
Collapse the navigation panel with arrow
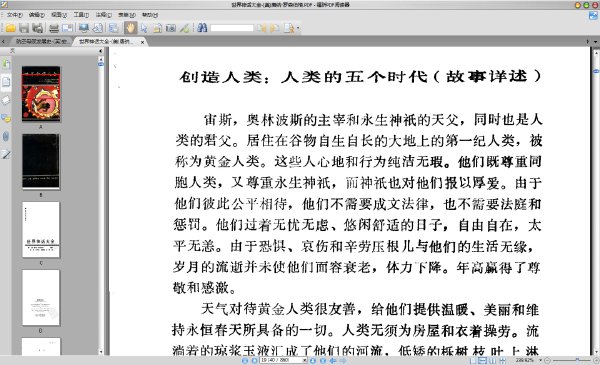[100, 51]
